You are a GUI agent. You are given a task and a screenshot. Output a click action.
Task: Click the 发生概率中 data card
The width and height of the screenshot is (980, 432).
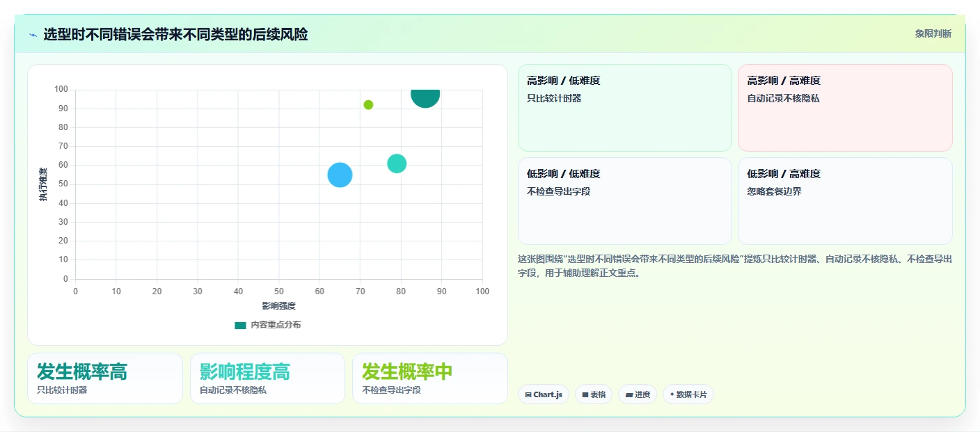(429, 378)
